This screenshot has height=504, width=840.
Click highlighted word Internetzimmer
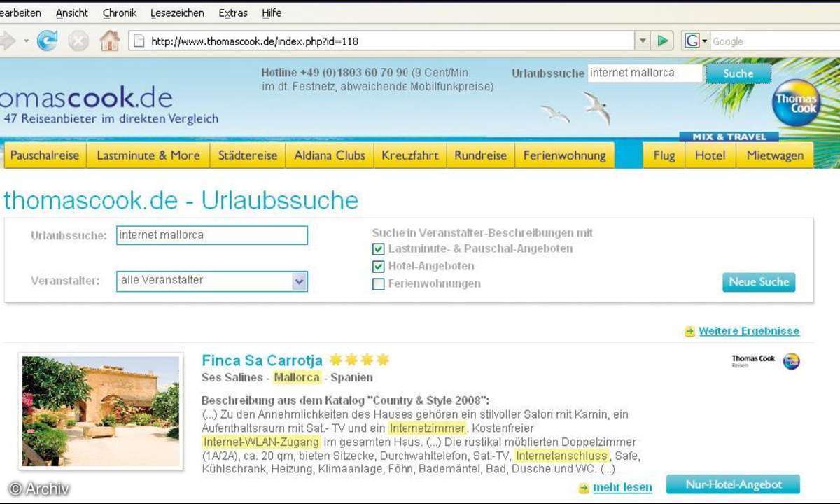(428, 428)
